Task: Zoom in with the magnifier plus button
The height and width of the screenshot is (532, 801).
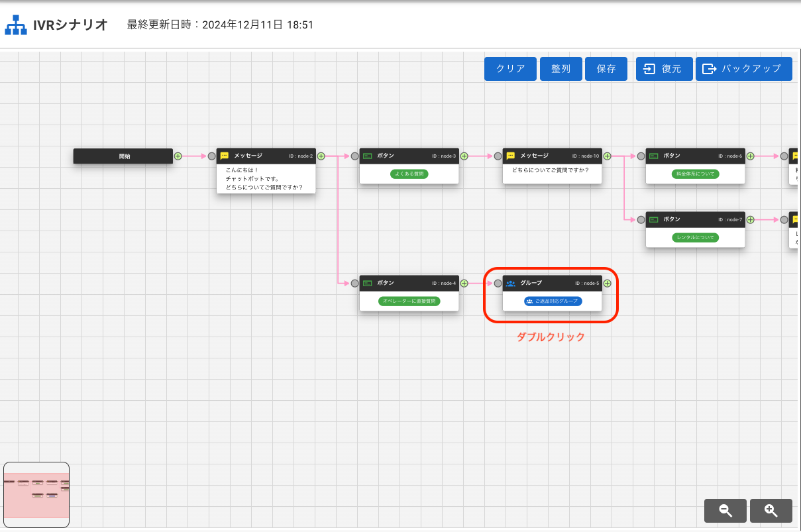Action: 771,510
